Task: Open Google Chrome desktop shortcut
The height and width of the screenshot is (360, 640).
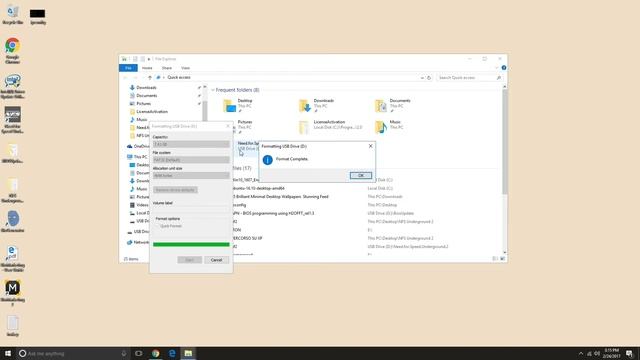Action: point(13,51)
